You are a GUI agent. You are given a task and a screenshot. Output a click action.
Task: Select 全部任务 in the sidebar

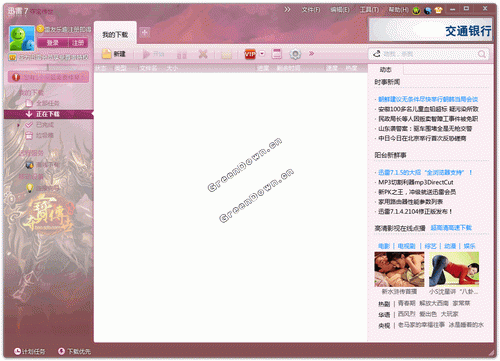coord(48,103)
